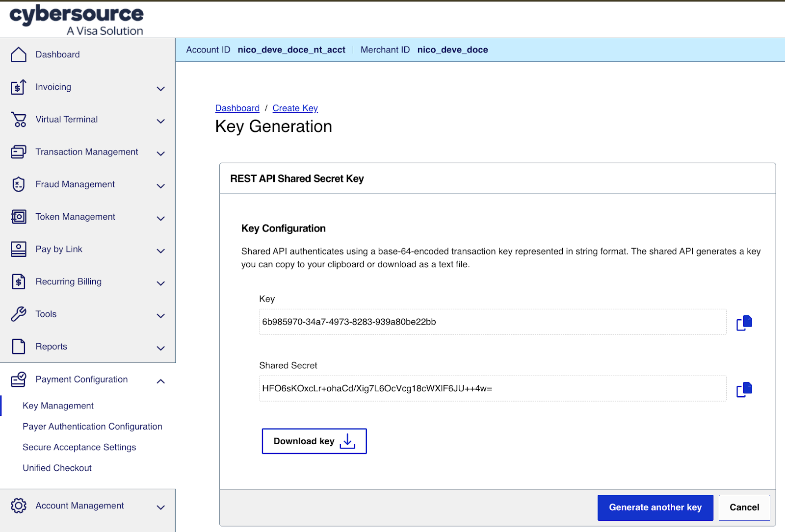The height and width of the screenshot is (532, 785).
Task: Select Unified Checkout submenu item
Action: pyautogui.click(x=57, y=468)
